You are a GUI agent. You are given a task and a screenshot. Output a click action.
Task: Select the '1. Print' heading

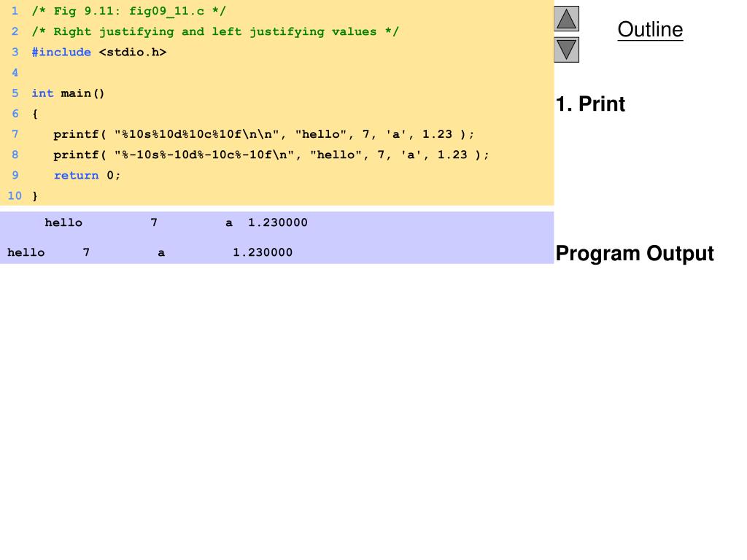(x=590, y=104)
